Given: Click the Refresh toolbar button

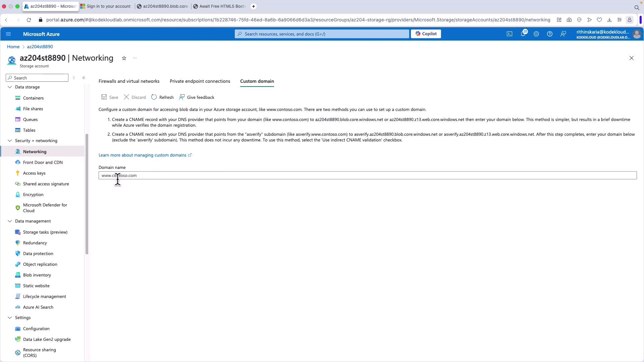Looking at the screenshot, I should (162, 97).
